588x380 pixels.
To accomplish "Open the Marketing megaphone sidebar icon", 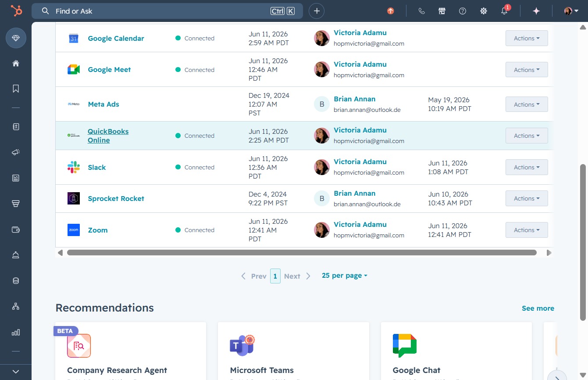I will click(x=16, y=152).
